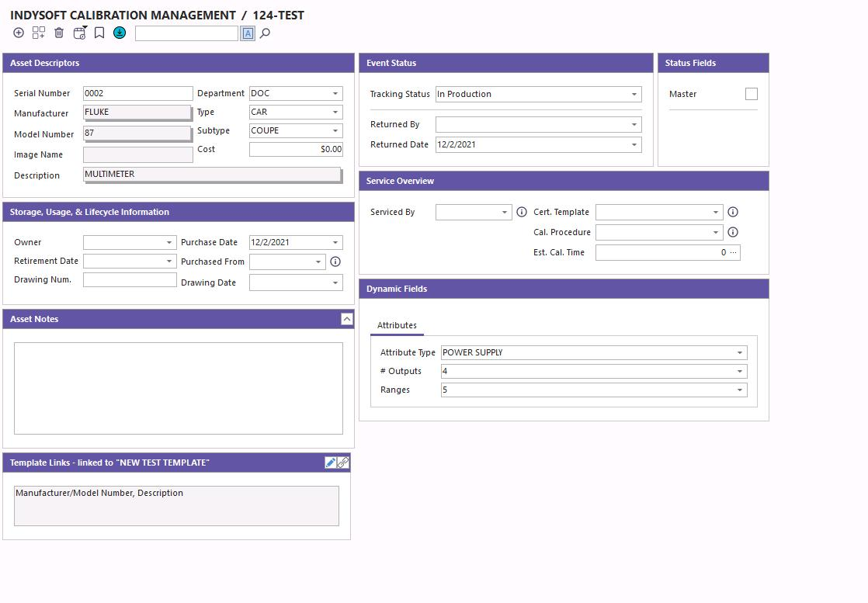Click the trash delete icon in toolbar
The width and height of the screenshot is (868, 603).
pyautogui.click(x=59, y=33)
